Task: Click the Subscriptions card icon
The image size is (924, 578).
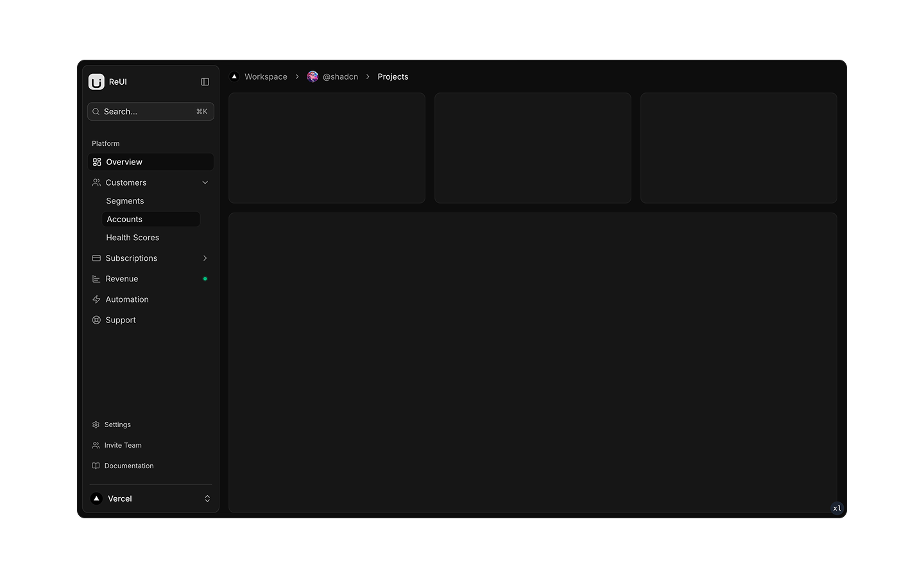Action: [x=96, y=258]
